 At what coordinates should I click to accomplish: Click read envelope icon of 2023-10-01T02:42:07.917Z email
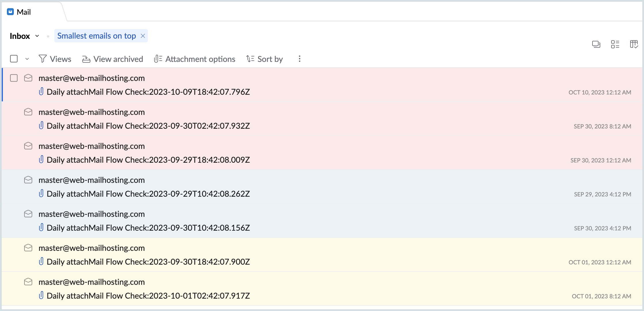click(28, 282)
